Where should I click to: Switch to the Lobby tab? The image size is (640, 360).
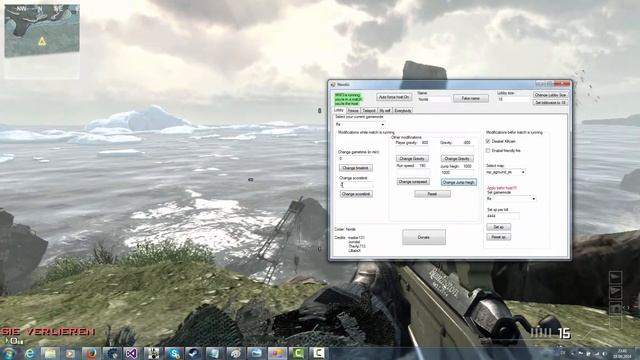(x=339, y=110)
